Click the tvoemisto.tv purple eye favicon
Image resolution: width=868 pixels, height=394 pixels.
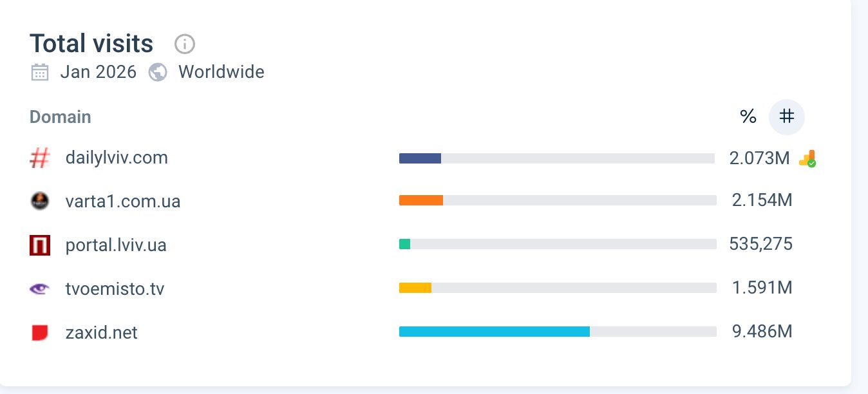click(x=40, y=289)
